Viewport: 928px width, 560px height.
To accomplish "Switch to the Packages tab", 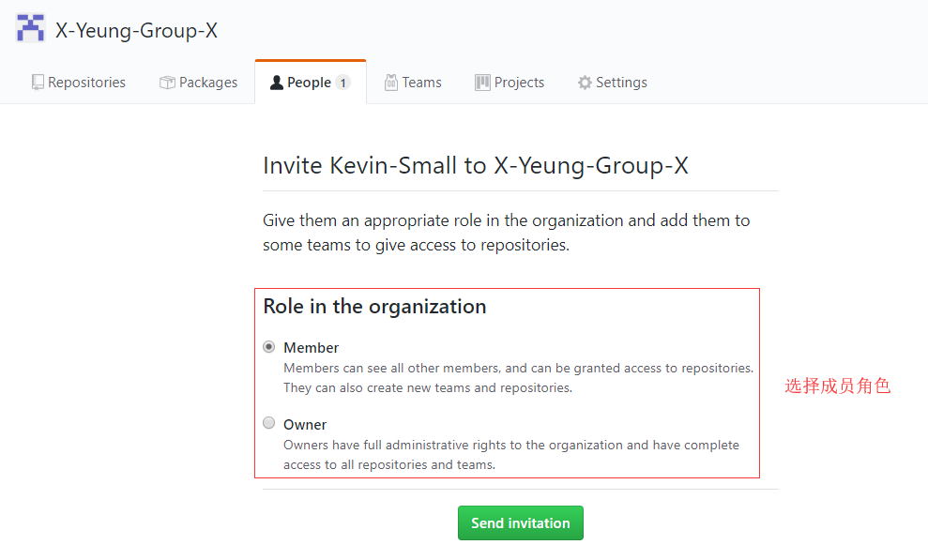I will [198, 83].
